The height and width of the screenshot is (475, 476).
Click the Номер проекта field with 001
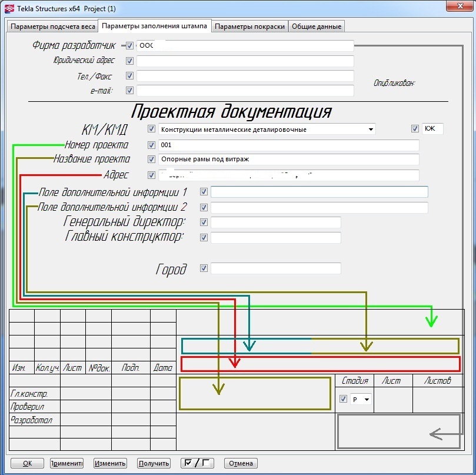tap(289, 145)
